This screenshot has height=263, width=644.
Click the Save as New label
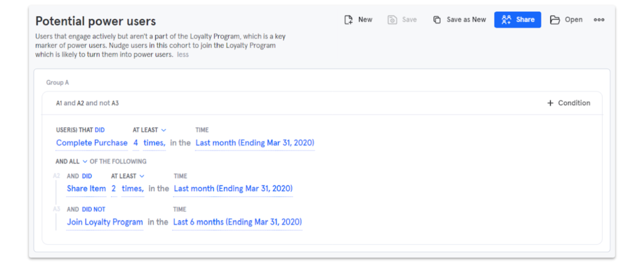pos(466,20)
